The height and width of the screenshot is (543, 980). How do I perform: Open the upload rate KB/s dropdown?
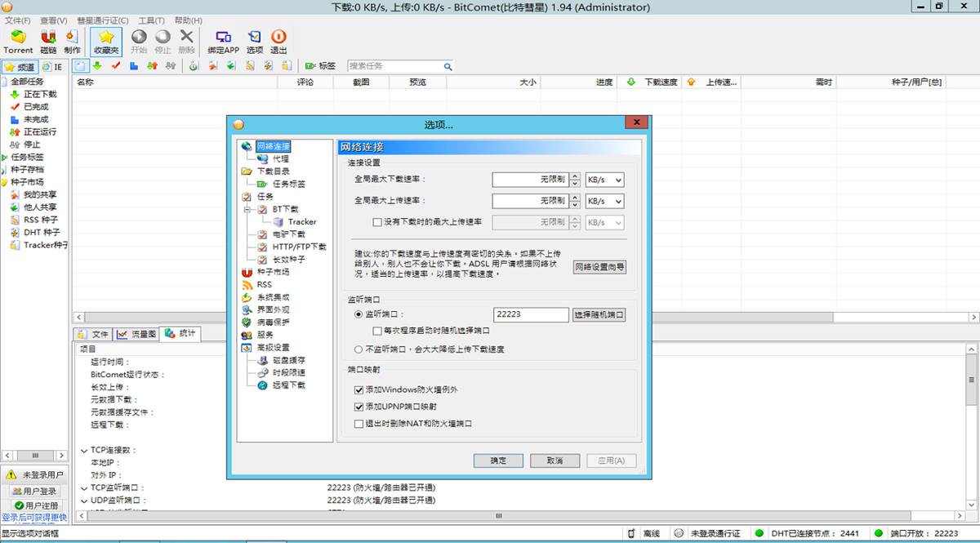point(604,201)
